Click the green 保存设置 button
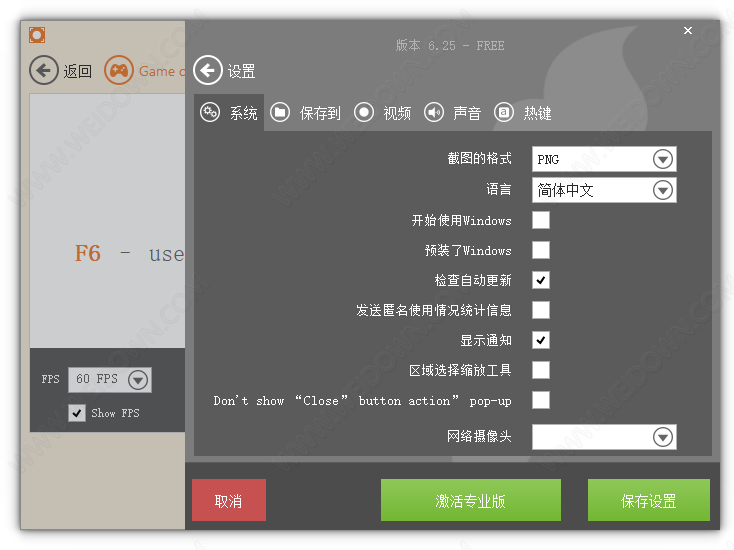Image resolution: width=734 pixels, height=550 pixels. 648,500
